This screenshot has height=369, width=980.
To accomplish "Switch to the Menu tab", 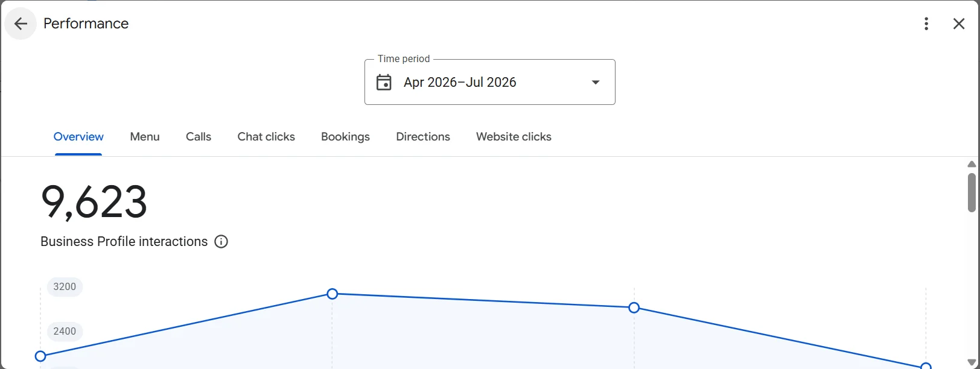I will 145,137.
